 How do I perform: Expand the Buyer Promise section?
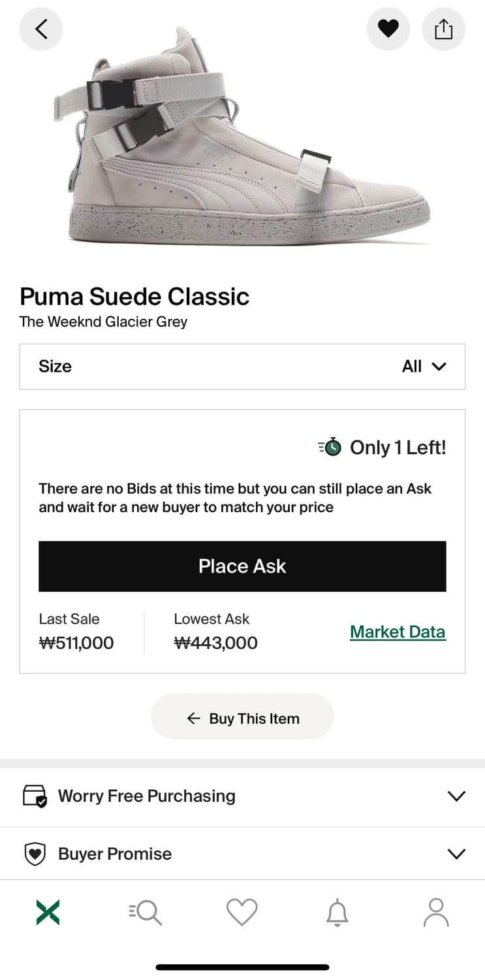pos(242,854)
